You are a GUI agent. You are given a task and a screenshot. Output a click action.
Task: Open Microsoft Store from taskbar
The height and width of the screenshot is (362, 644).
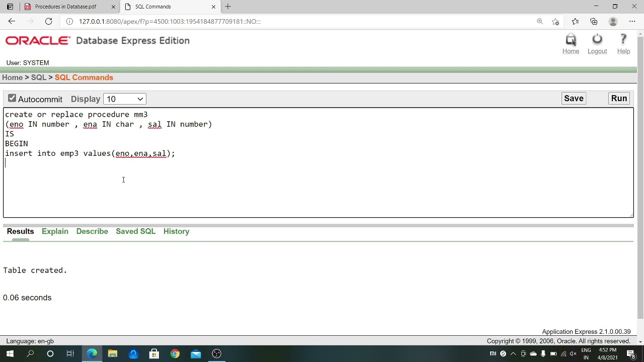pyautogui.click(x=154, y=354)
